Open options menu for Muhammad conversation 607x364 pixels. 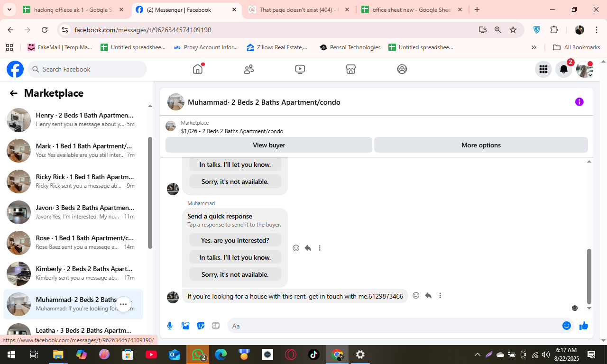(123, 304)
